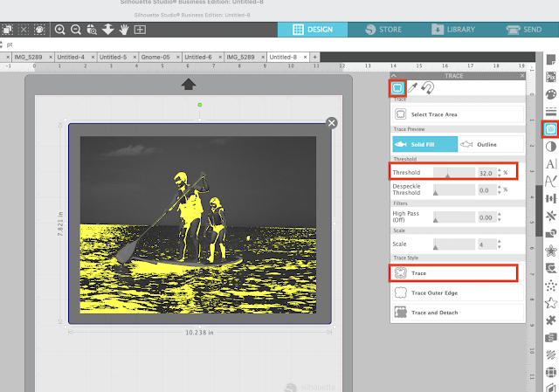The height and width of the screenshot is (392, 559).
Task: Click Trace Outer Edge button
Action: click(458, 293)
